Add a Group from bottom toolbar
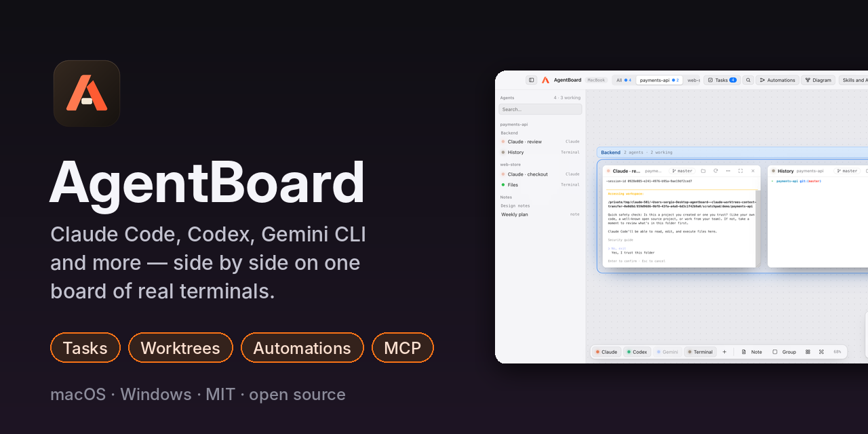The height and width of the screenshot is (434, 868). pos(785,352)
